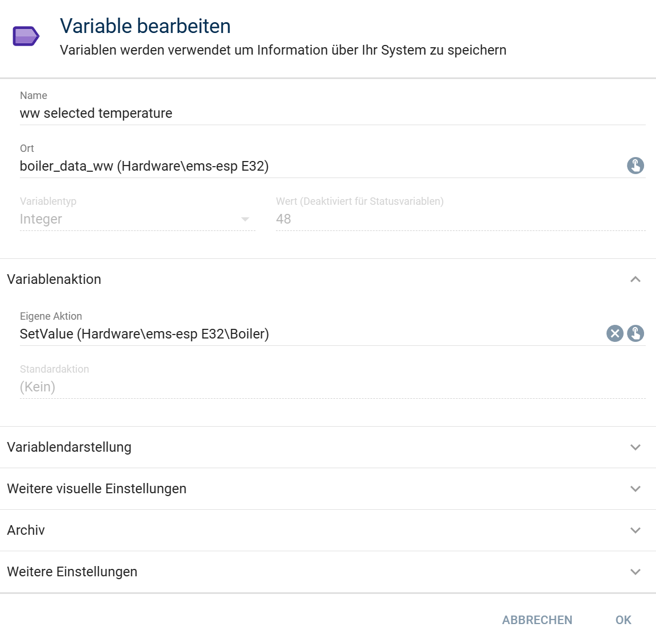Cancel with the ABBRECHEN button
This screenshot has height=644, width=656.
pyautogui.click(x=537, y=620)
